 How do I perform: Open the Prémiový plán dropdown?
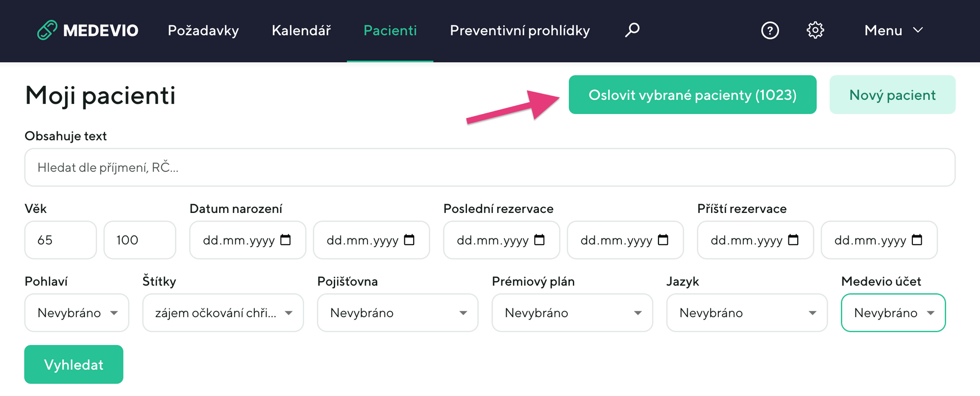point(572,313)
